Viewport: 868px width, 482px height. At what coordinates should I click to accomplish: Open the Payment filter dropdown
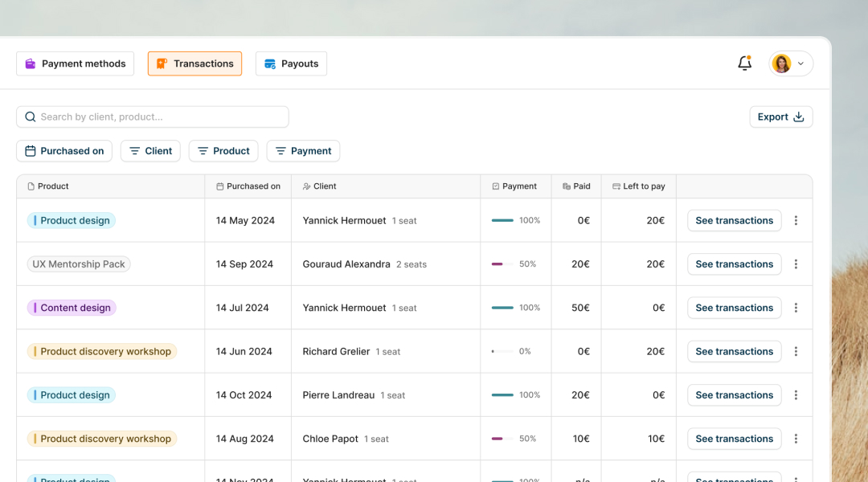[x=303, y=150]
